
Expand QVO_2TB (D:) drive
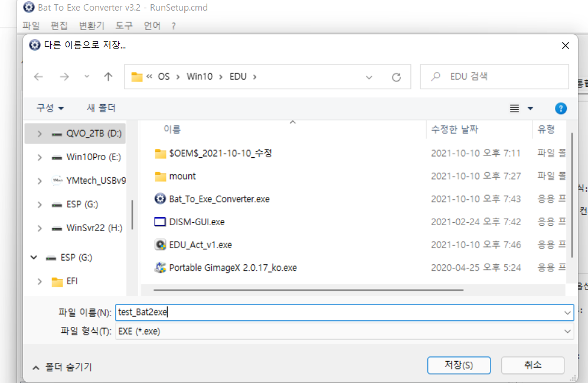pyautogui.click(x=40, y=134)
